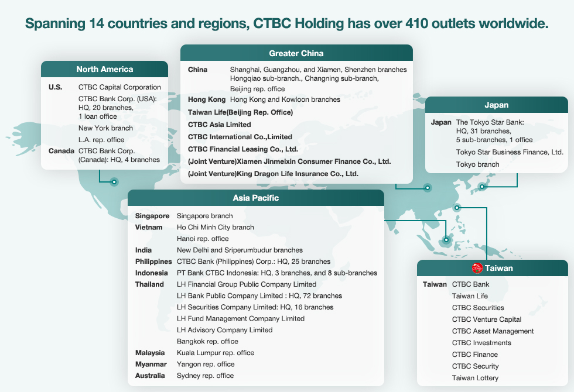Screen dimensions: 574x392
Task: Click 'CTBC Investments' entry
Action: click(x=481, y=343)
